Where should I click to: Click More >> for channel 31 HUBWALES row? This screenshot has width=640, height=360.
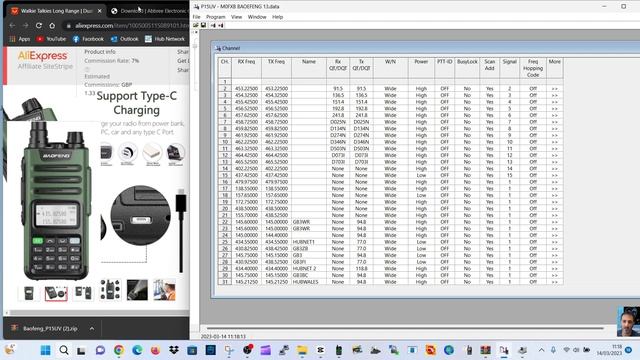coord(554,282)
